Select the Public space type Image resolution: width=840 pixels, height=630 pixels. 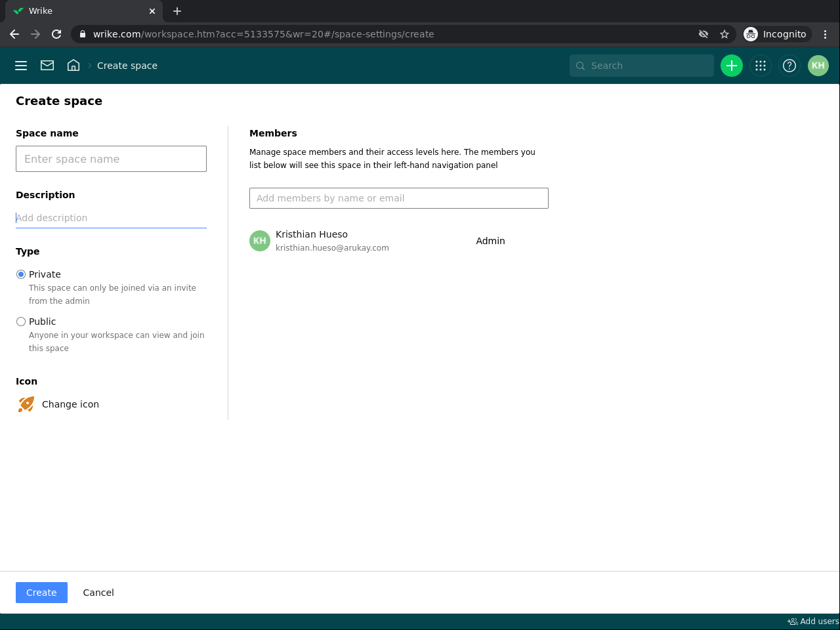21,322
